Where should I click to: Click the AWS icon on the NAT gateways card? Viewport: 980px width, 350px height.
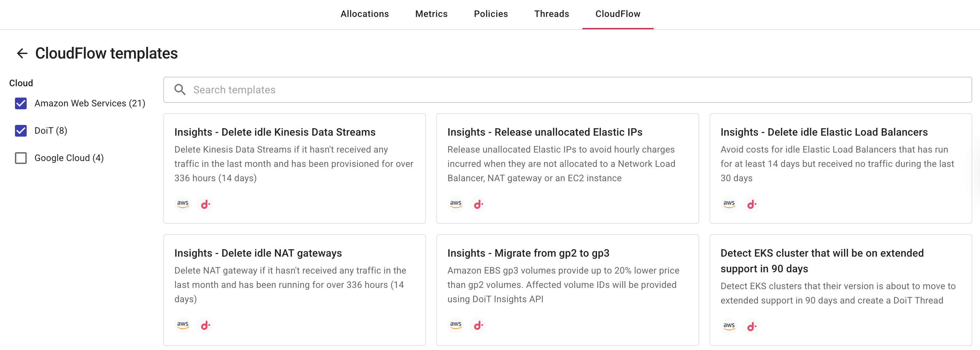tap(182, 325)
